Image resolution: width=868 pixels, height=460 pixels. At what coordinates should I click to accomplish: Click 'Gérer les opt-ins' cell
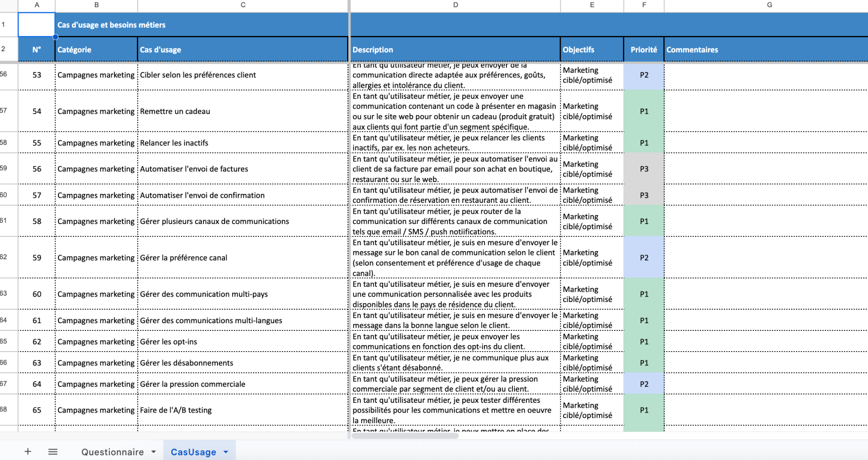tap(243, 341)
